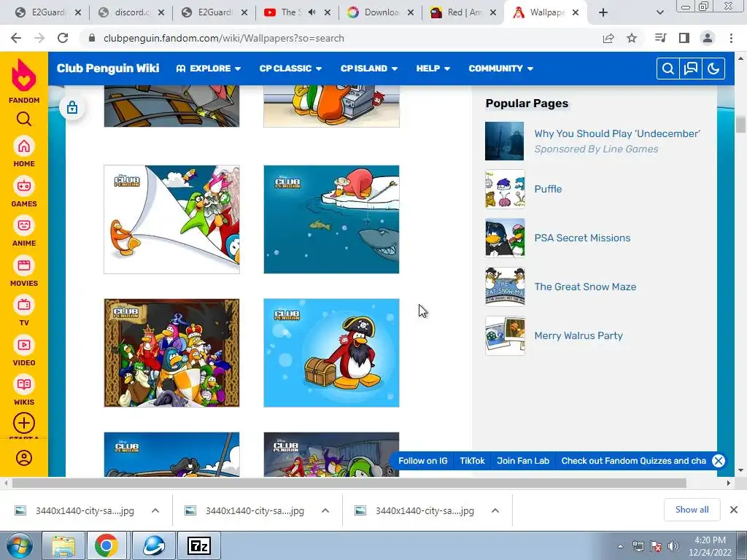
Task: Expand the CP Island menu
Action: pyautogui.click(x=369, y=69)
